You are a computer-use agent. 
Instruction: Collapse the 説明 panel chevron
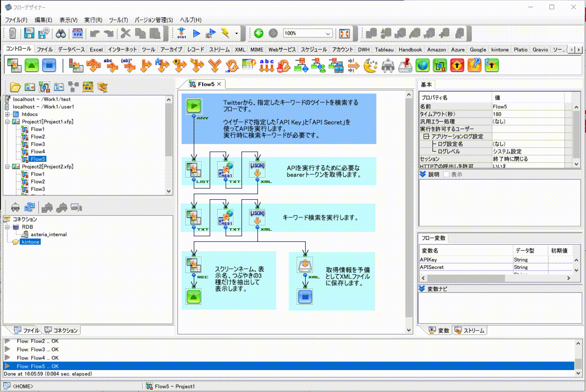423,174
